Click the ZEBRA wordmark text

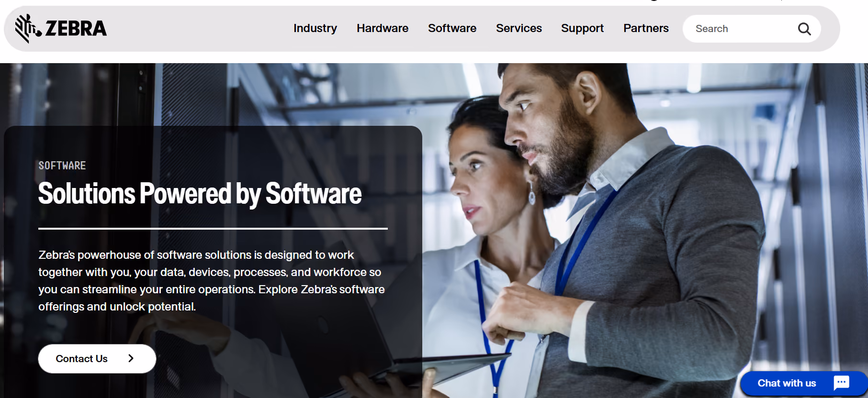pyautogui.click(x=76, y=29)
